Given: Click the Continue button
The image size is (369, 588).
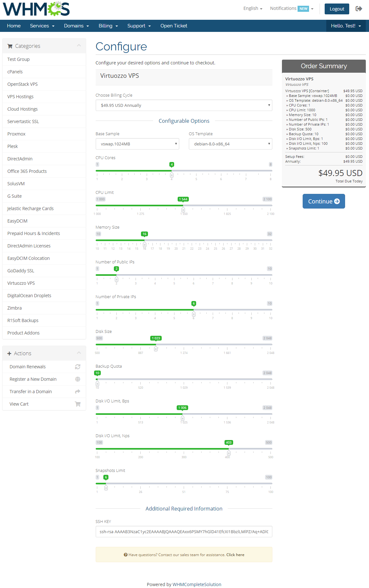Looking at the screenshot, I should pos(324,201).
